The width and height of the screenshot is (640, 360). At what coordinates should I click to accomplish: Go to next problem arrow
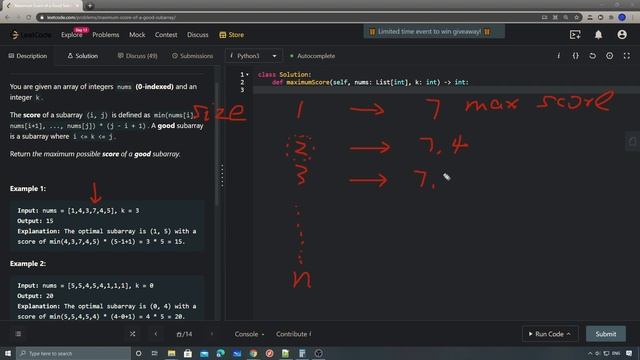(212, 334)
